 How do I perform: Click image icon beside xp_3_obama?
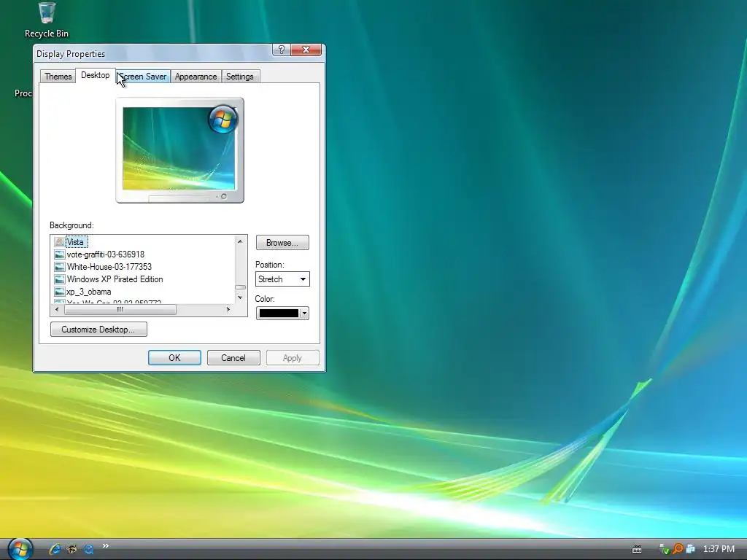[x=60, y=292]
